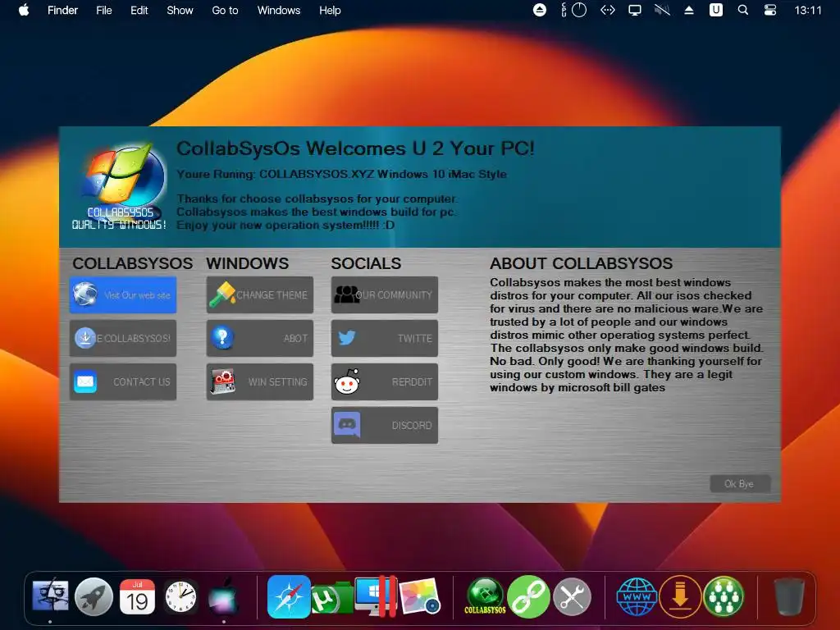This screenshot has width=840, height=630.
Task: Click the network arrows icon in menu bar
Action: pyautogui.click(x=608, y=10)
